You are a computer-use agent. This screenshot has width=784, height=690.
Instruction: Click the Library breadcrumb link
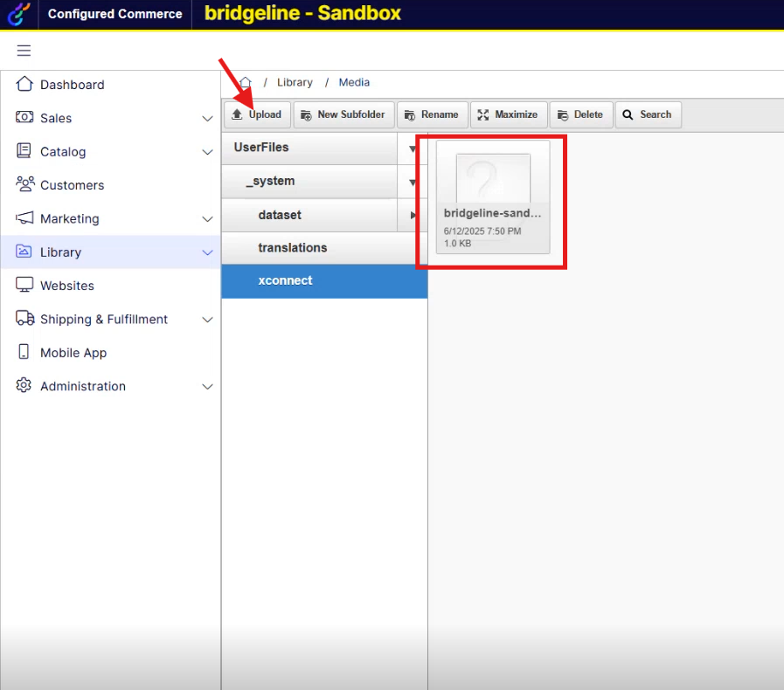(295, 82)
